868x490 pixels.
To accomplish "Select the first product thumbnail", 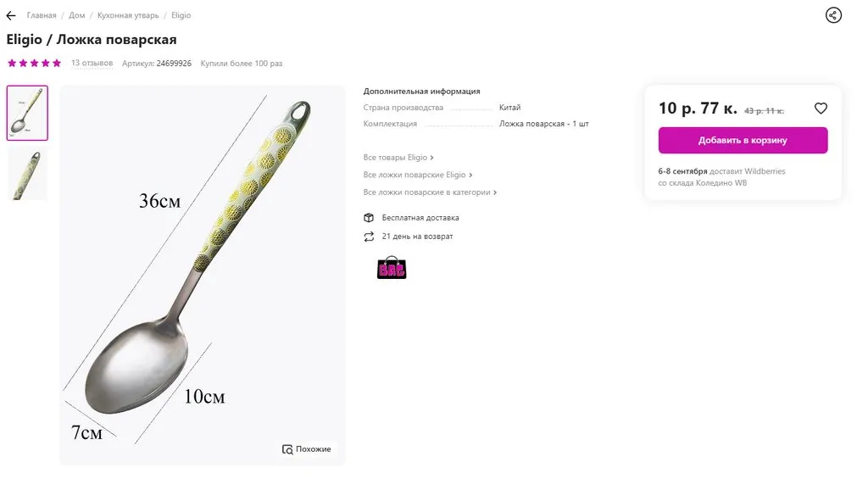I will tap(28, 113).
